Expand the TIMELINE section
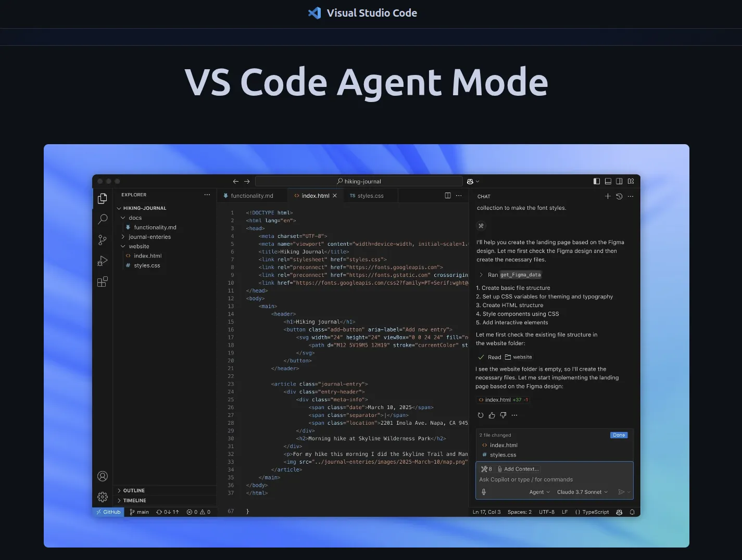Screen dimensions: 742x560 tap(131, 500)
